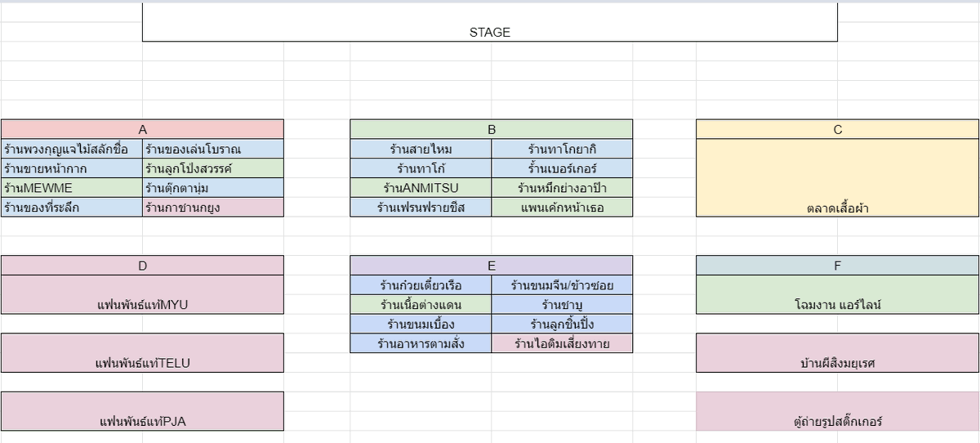Select the ตลาดเสื้อผ้า cell

[x=838, y=178]
